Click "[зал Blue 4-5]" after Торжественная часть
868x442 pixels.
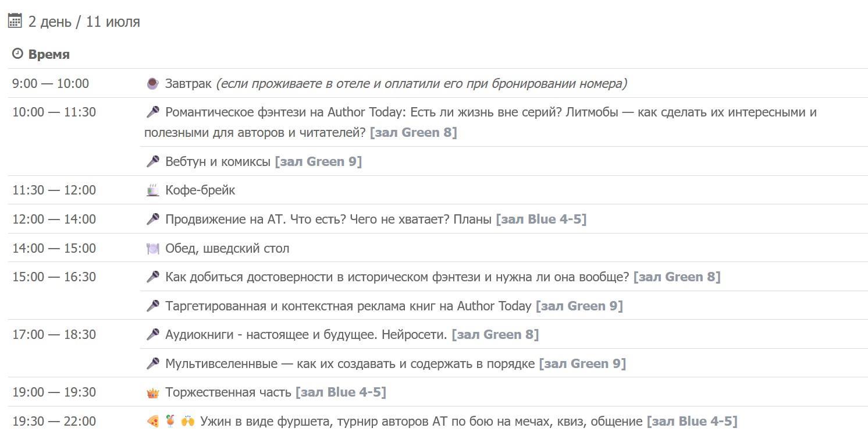pyautogui.click(x=340, y=393)
